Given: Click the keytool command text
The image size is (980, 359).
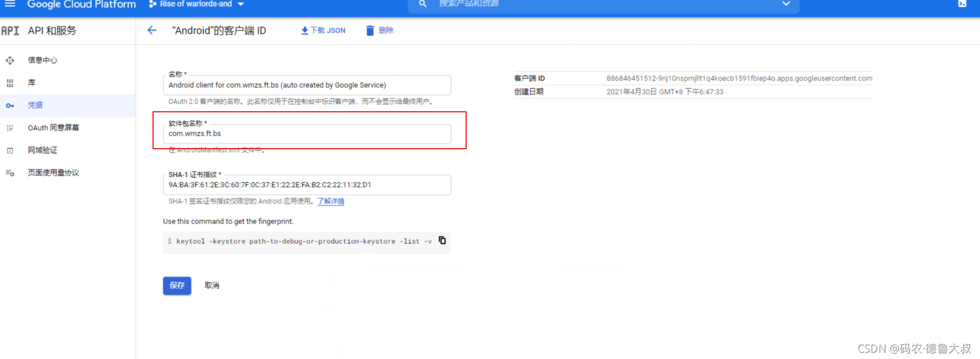Looking at the screenshot, I should 304,241.
